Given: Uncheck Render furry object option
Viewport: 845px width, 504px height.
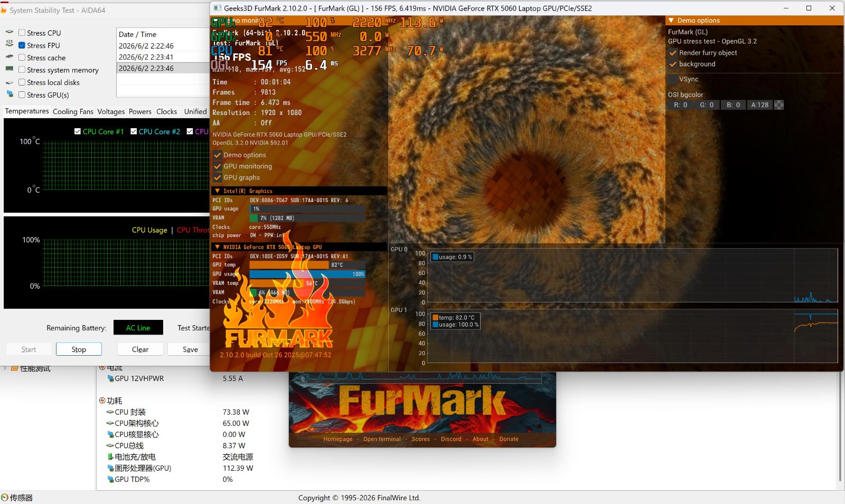Looking at the screenshot, I should 673,53.
